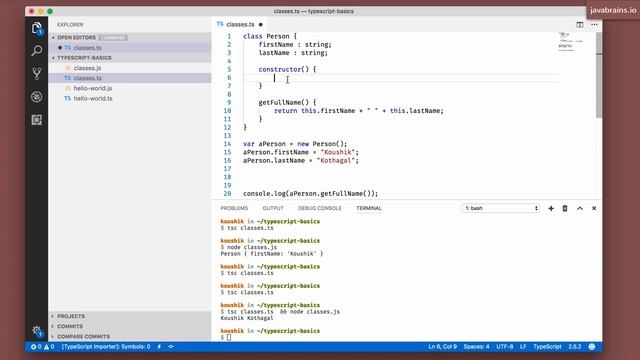This screenshot has height=360, width=640.
Task: Click LF end-of-line setting
Action: coord(523,347)
